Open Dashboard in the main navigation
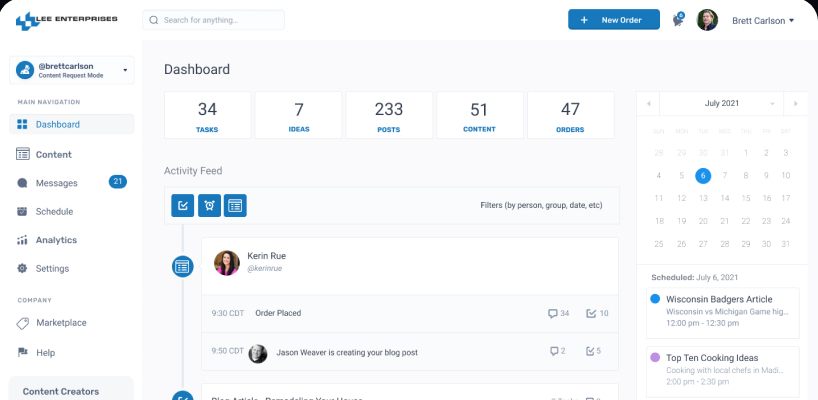818x400 pixels. click(x=71, y=124)
